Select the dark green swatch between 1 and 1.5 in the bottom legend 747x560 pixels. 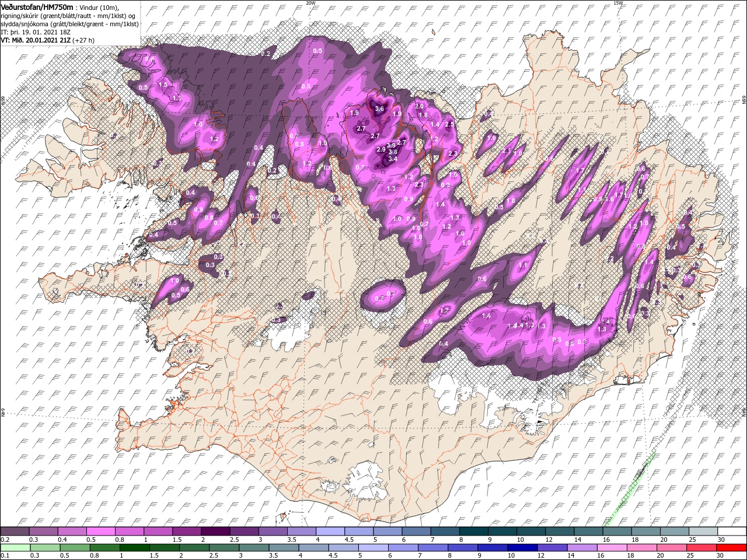coord(134,548)
